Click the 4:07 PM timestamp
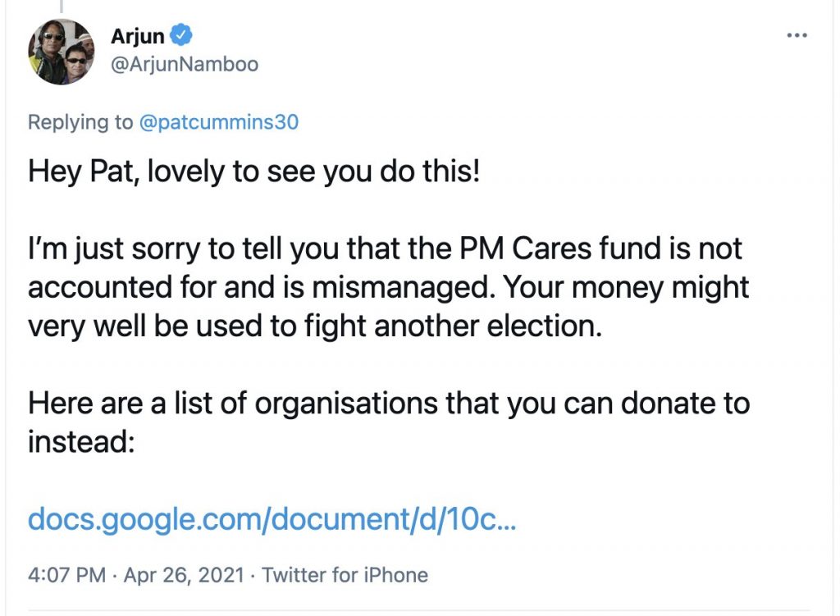This screenshot has height=616, width=840. click(x=66, y=574)
